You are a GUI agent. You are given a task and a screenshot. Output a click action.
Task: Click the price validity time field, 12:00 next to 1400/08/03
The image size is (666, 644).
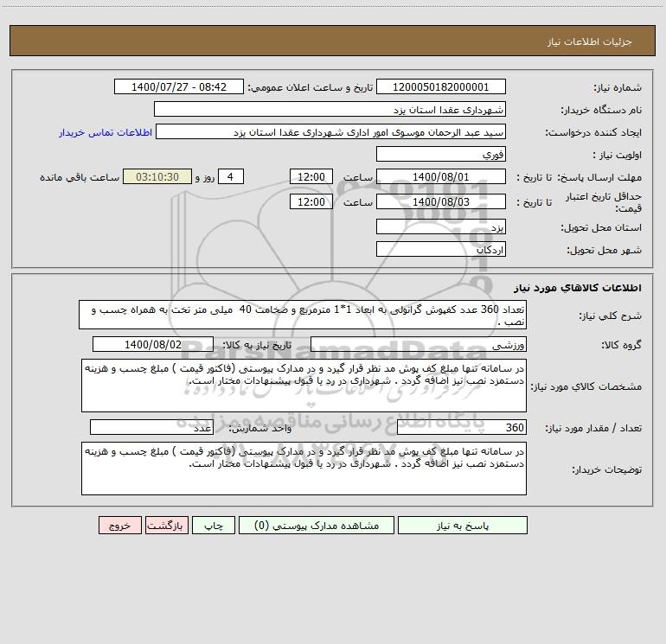(x=311, y=201)
